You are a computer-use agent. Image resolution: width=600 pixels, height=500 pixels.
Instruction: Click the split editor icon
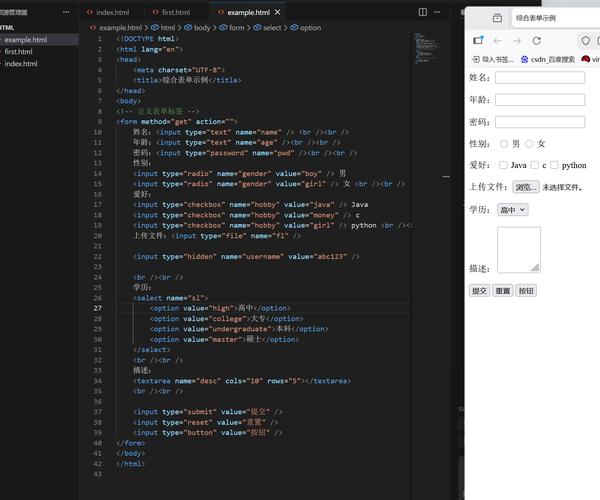pyautogui.click(x=422, y=12)
